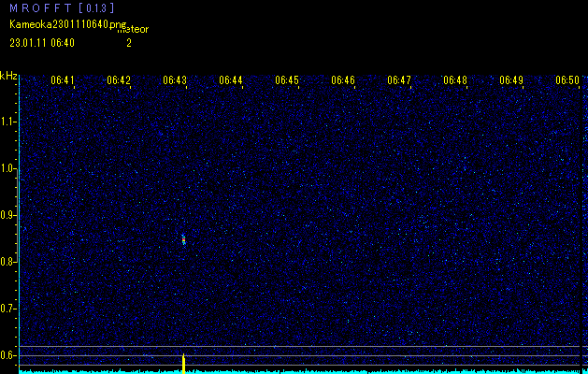Image resolution: width=588 pixels, height=374 pixels.
Task: Click the 06:41 time axis label
Action: [63, 80]
